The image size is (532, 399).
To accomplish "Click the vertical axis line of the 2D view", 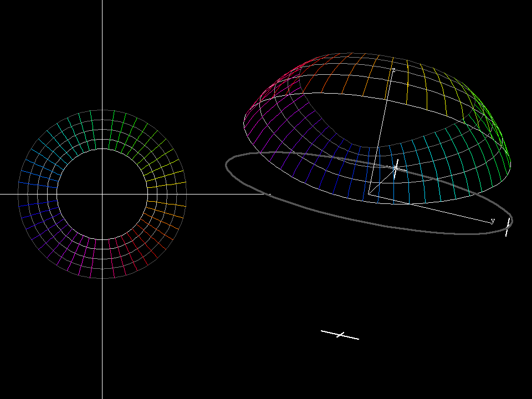I will tap(103, 332).
